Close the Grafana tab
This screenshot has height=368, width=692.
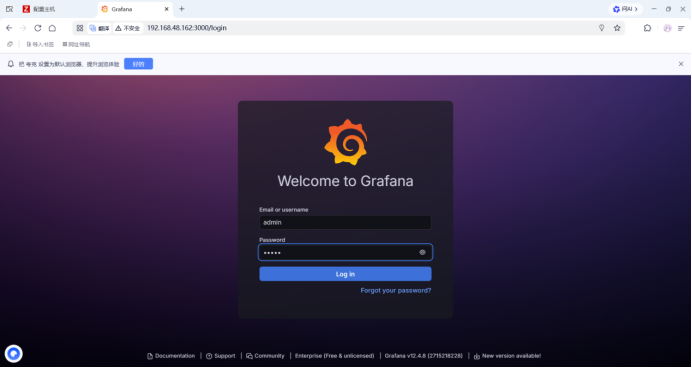tap(167, 9)
